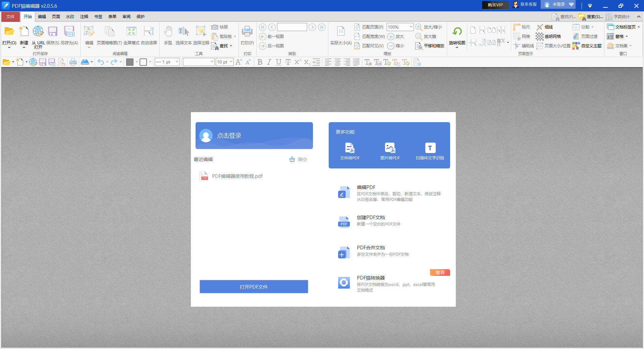The width and height of the screenshot is (644, 349).
Task: Open the 1 pt line width dropdown
Action: 177,62
